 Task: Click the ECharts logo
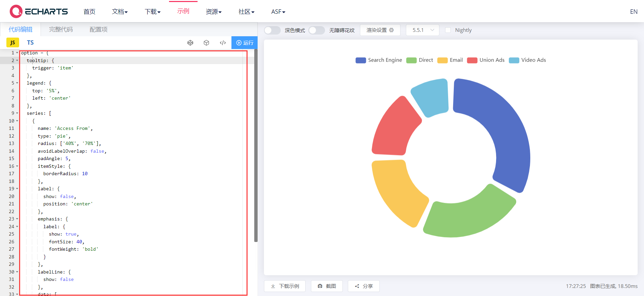click(39, 11)
